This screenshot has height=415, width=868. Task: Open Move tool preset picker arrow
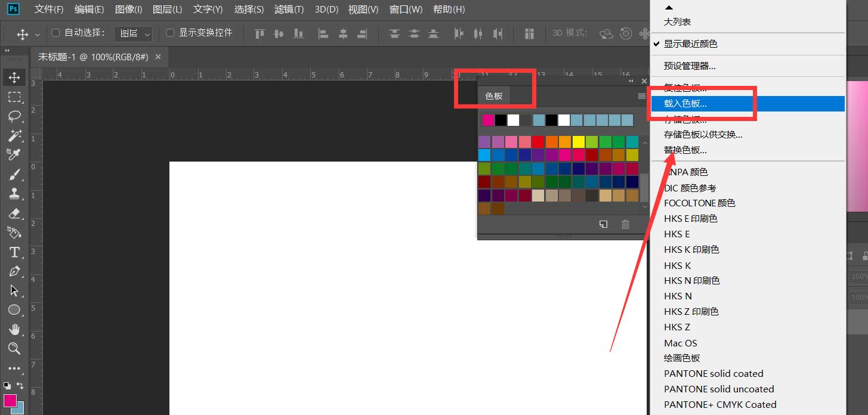pos(38,35)
